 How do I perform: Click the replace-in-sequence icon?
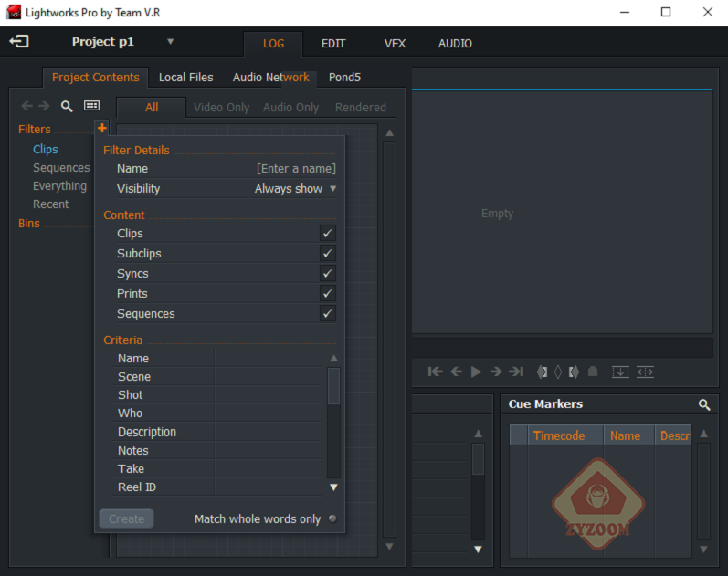click(646, 372)
